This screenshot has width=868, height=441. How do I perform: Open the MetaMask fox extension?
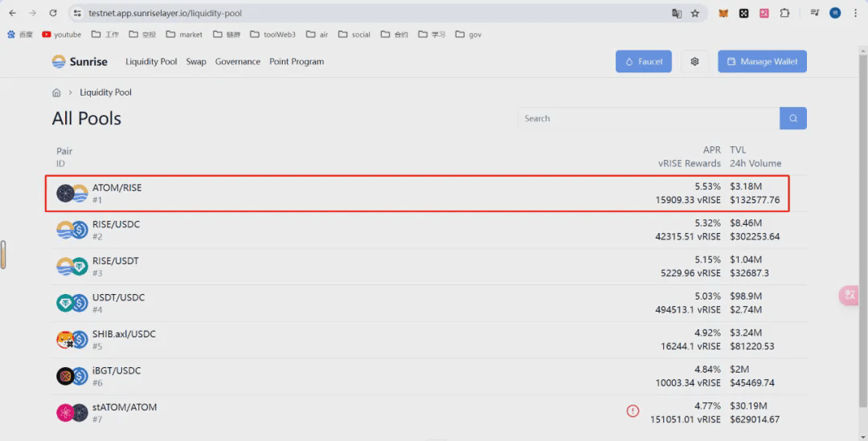point(723,14)
